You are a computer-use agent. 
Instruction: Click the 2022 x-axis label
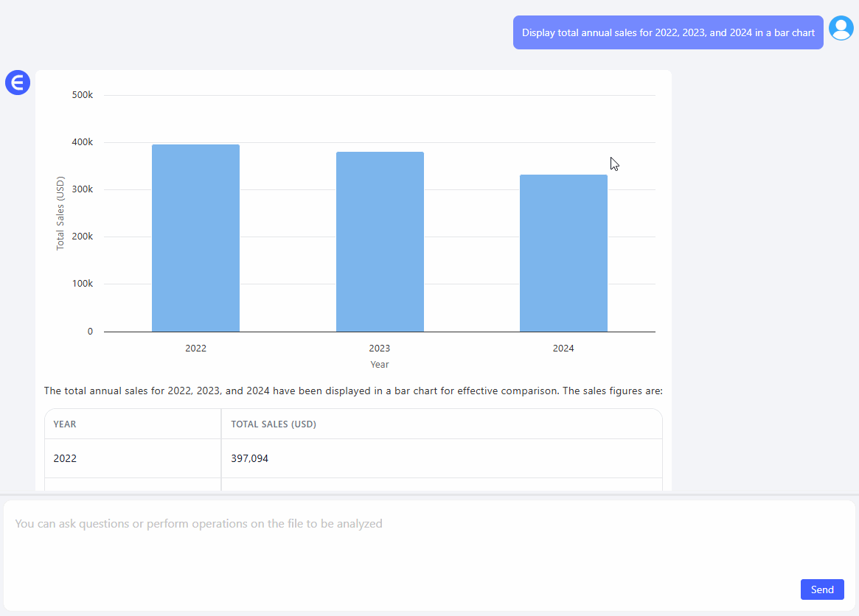195,349
